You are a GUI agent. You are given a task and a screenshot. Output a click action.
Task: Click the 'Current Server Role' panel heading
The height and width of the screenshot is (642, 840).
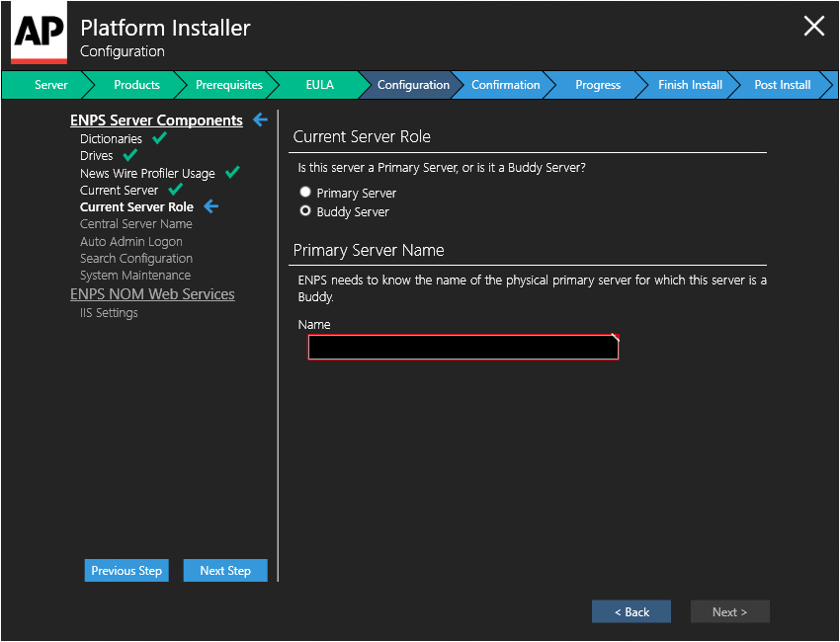point(362,136)
